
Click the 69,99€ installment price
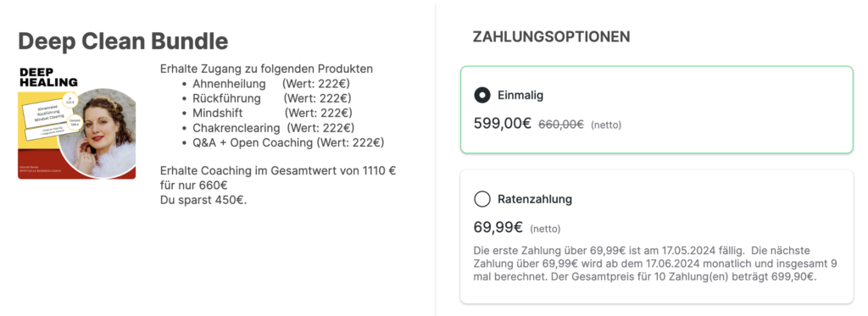498,227
